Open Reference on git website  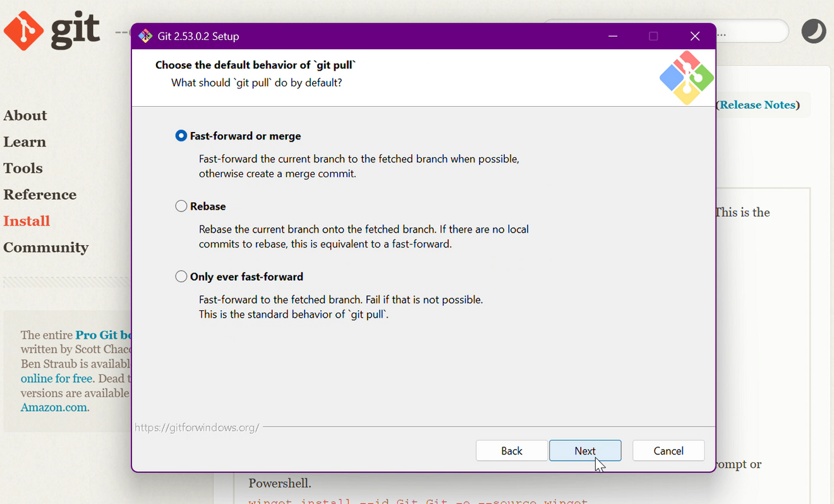point(40,195)
